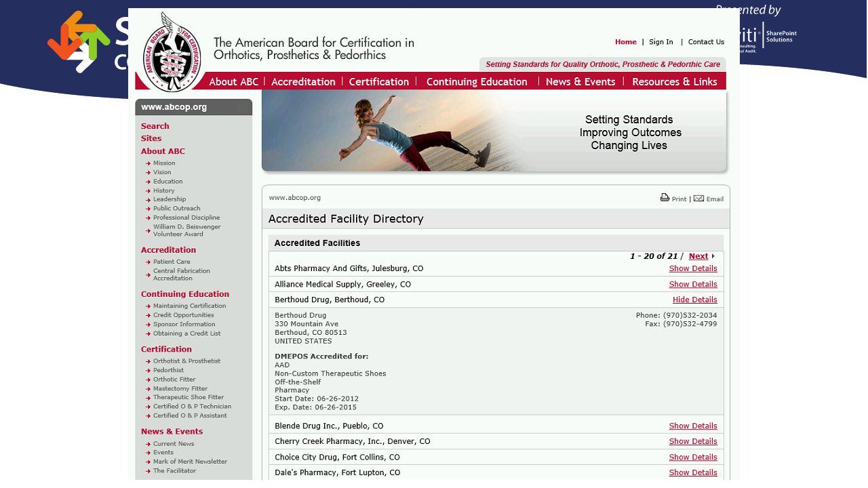Open the Professional Discipline link
The image size is (868, 488).
[x=186, y=218]
